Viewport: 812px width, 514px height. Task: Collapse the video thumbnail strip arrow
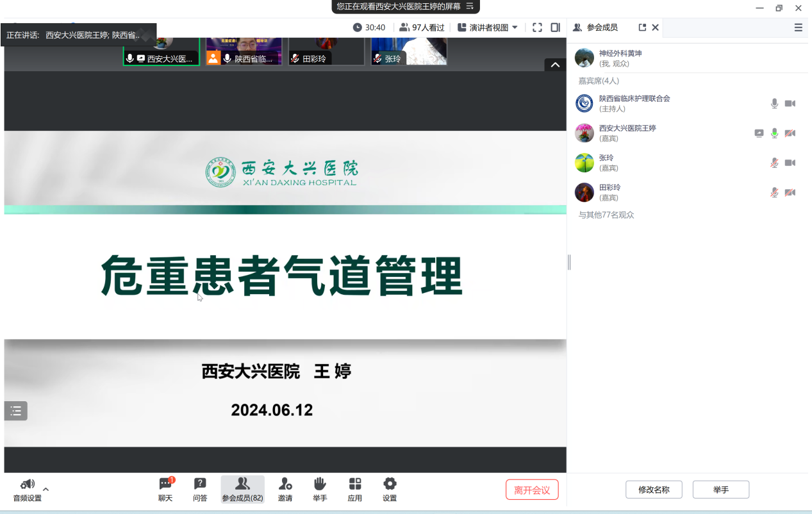pyautogui.click(x=555, y=65)
